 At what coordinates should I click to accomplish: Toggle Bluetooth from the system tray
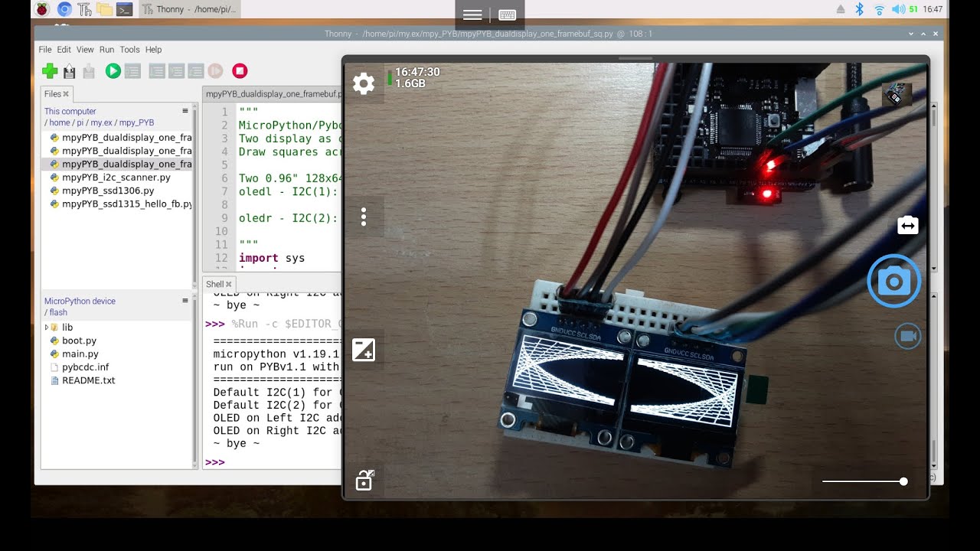[858, 9]
